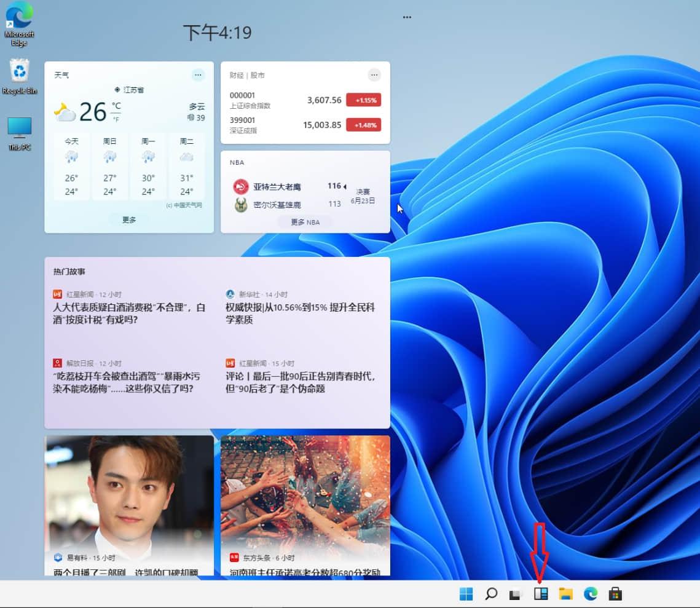Launch File Explorer from the taskbar
This screenshot has height=608, width=700.
pos(565,594)
